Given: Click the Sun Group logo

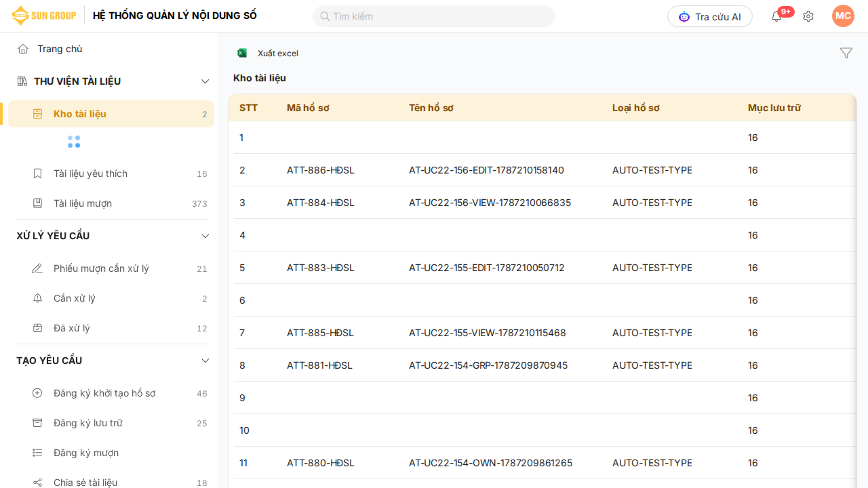Looking at the screenshot, I should point(43,16).
